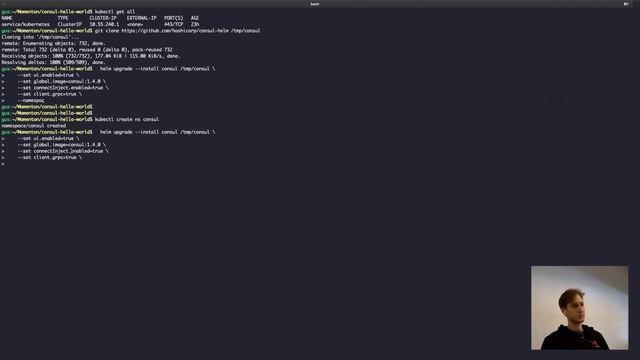Click the NAME column header

click(7, 18)
